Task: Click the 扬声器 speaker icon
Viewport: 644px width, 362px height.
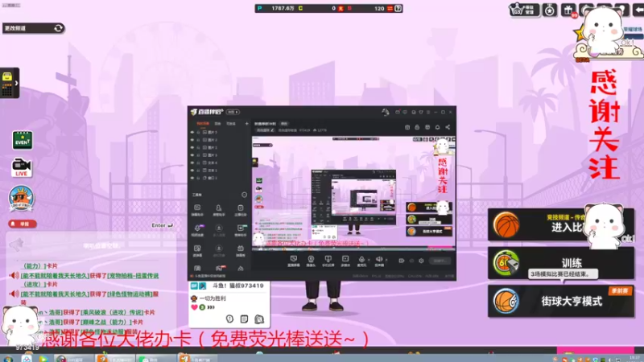Action: pyautogui.click(x=379, y=261)
